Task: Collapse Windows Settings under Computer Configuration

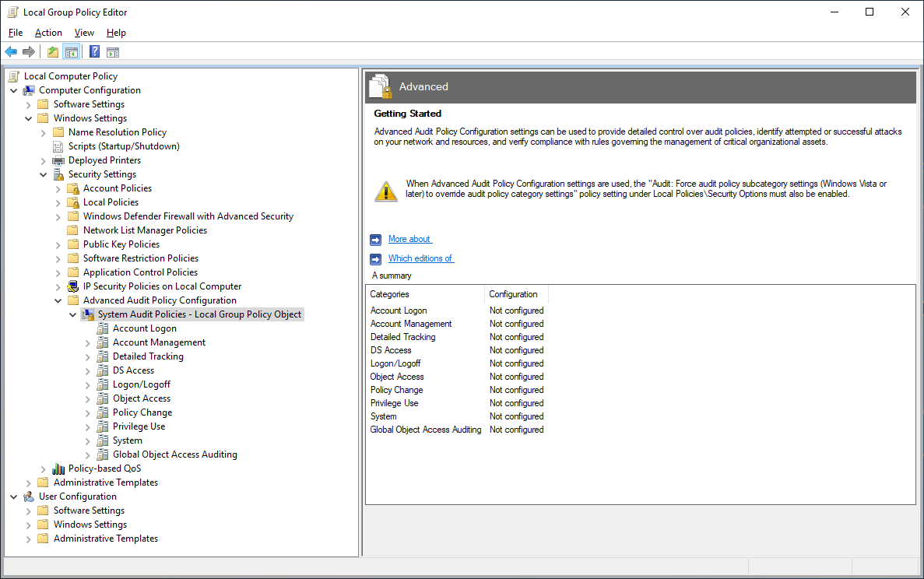Action: click(x=28, y=118)
